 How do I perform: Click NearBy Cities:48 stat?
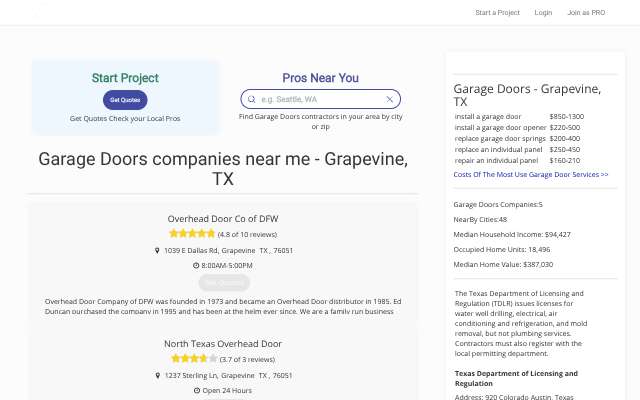tap(480, 220)
